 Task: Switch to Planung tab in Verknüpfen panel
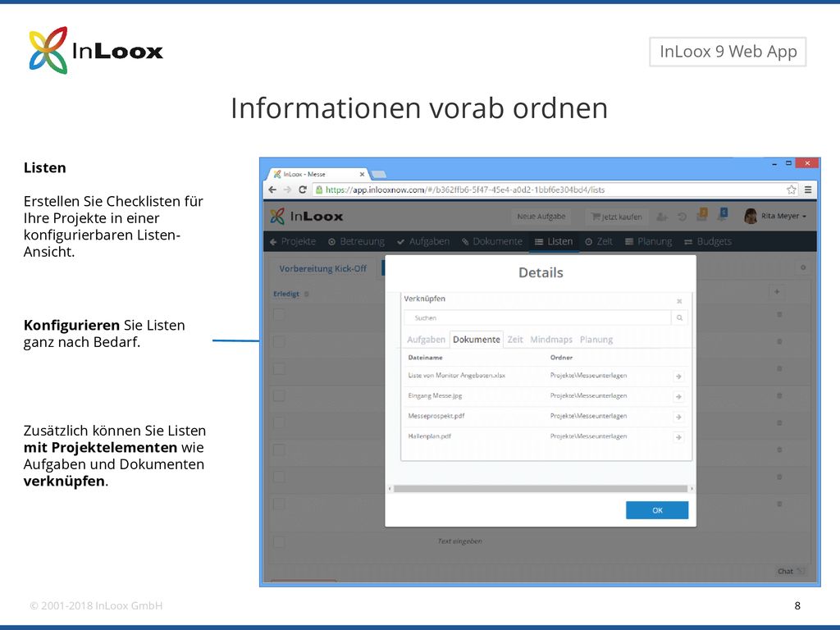pyautogui.click(x=596, y=340)
